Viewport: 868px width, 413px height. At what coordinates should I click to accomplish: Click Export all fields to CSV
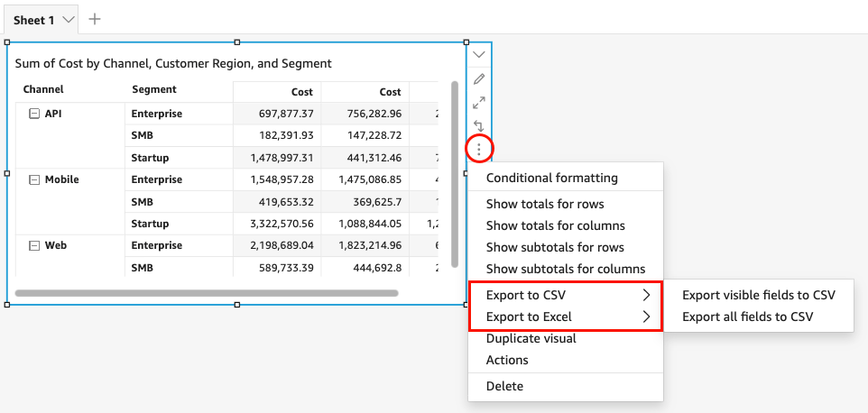pos(747,317)
